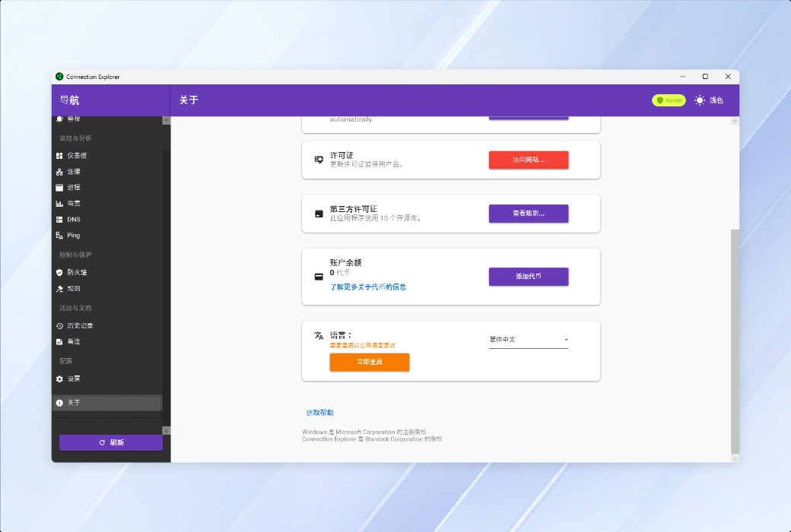The width and height of the screenshot is (791, 532).
Task: Click the 带宽 label in sidebar
Action: tap(74, 204)
